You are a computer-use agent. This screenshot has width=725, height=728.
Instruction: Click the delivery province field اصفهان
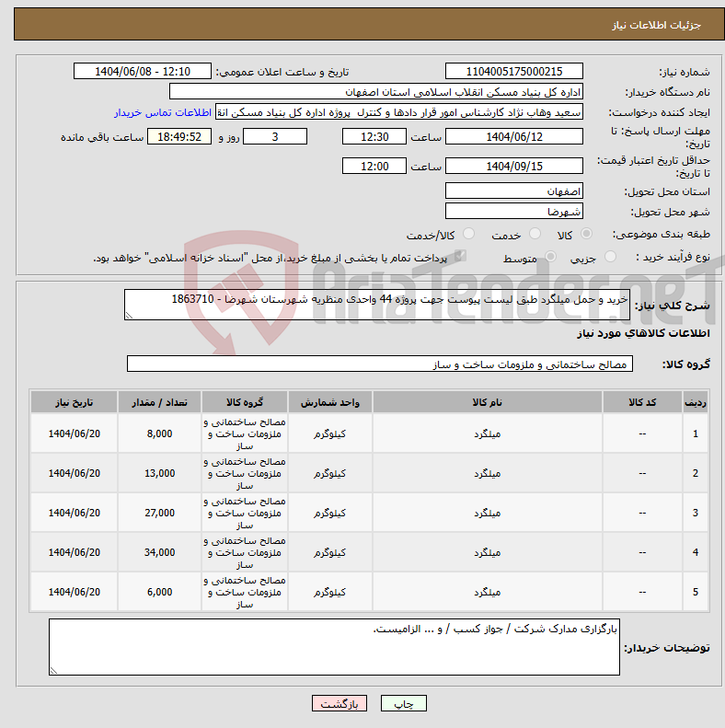[513, 191]
